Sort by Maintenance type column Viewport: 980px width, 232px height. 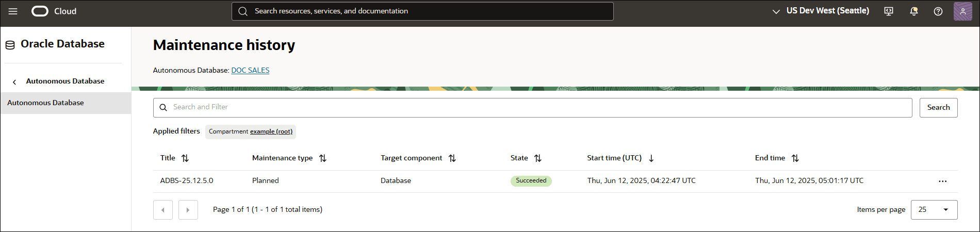click(x=323, y=158)
